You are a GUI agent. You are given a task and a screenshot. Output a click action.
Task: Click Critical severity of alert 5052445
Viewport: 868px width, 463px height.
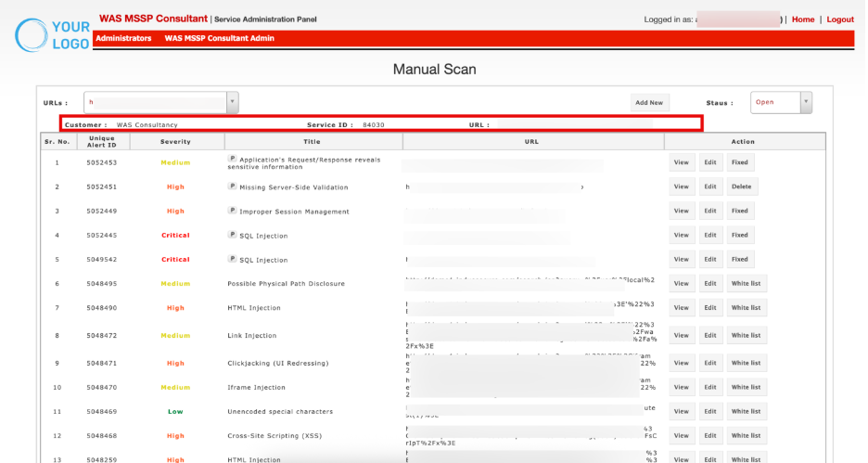[x=175, y=236]
